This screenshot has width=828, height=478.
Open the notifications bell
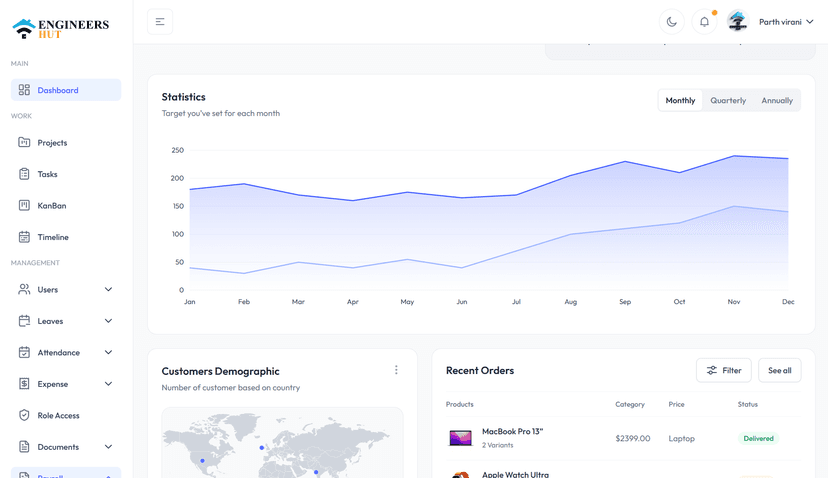[x=704, y=22]
